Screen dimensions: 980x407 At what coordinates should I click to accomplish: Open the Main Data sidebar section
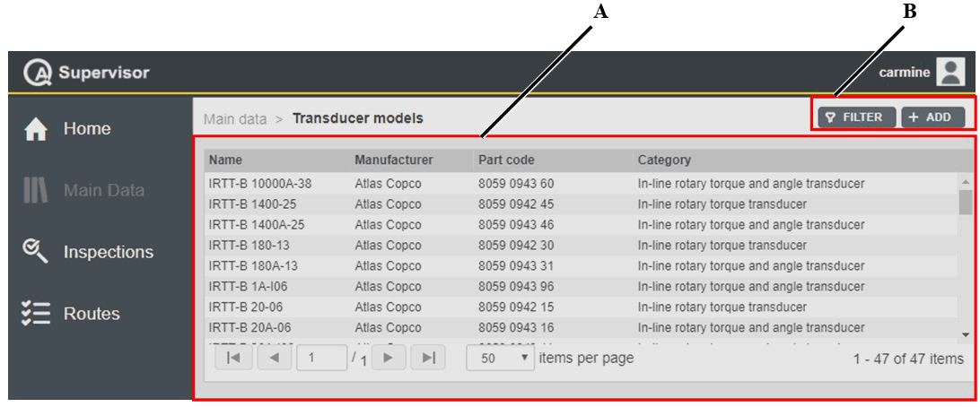click(102, 190)
